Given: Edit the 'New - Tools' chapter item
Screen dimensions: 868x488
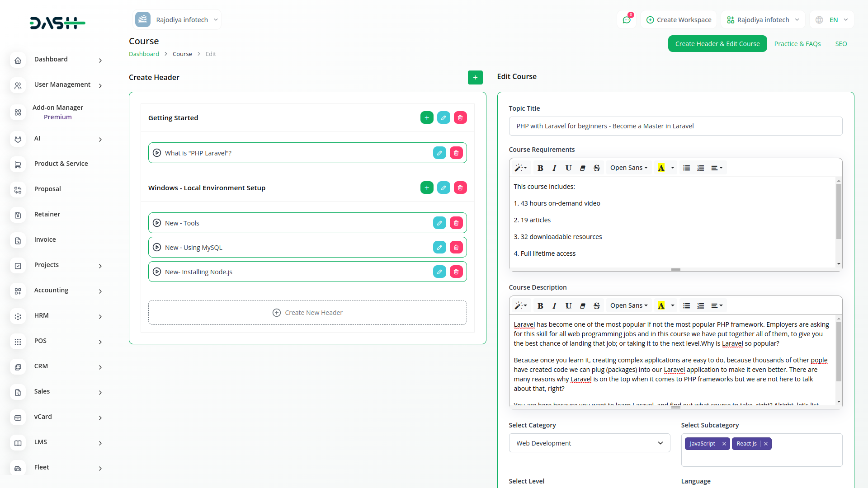Looking at the screenshot, I should coord(439,223).
